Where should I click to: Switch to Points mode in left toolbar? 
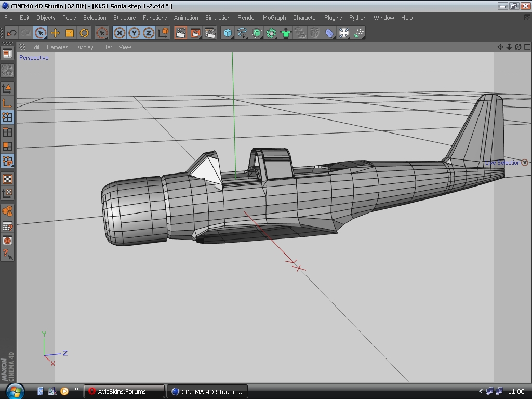[7, 117]
